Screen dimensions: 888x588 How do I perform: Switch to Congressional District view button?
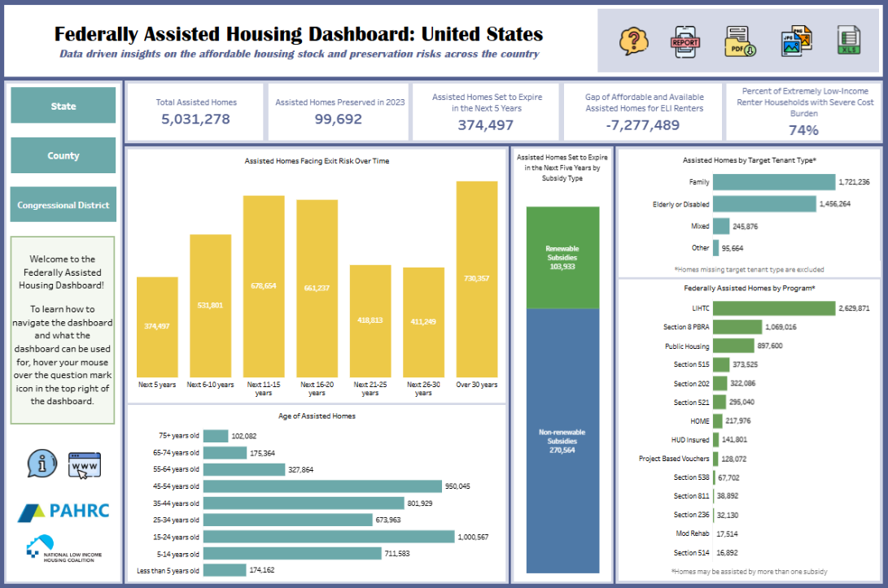(63, 204)
